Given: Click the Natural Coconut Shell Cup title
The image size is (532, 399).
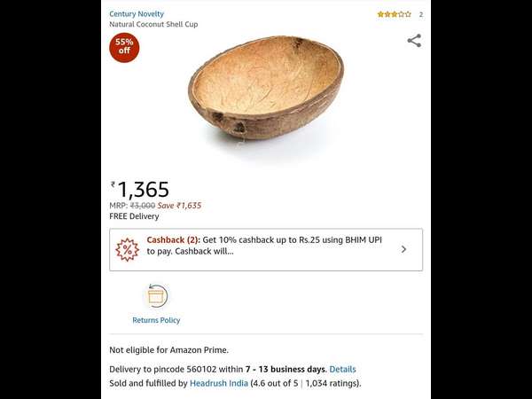Looking at the screenshot, I should (153, 25).
